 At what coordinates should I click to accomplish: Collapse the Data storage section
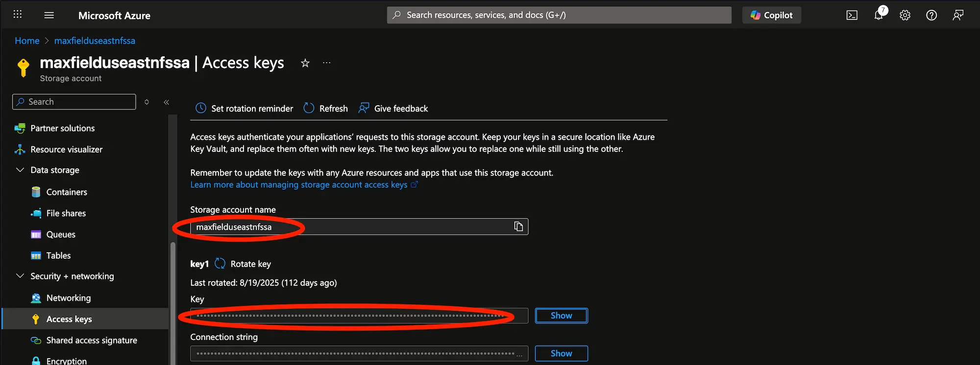20,170
